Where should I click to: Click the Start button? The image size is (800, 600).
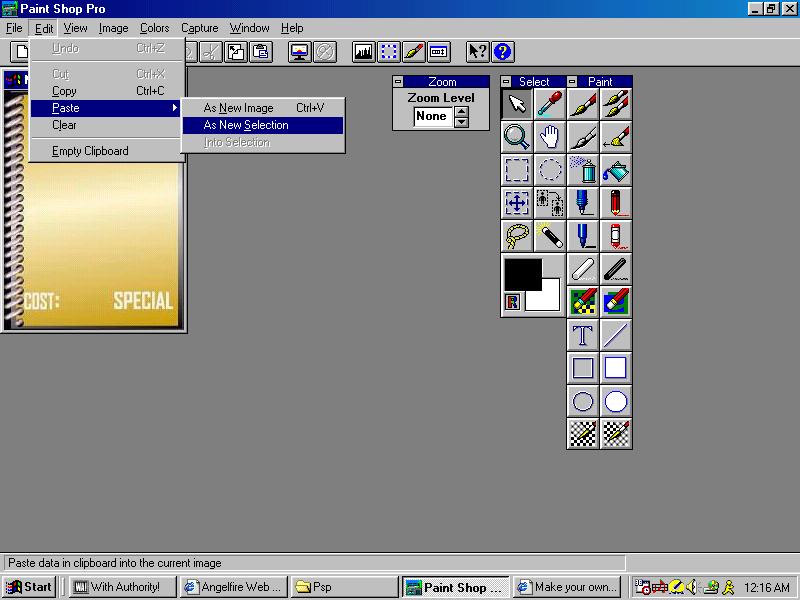[x=29, y=587]
